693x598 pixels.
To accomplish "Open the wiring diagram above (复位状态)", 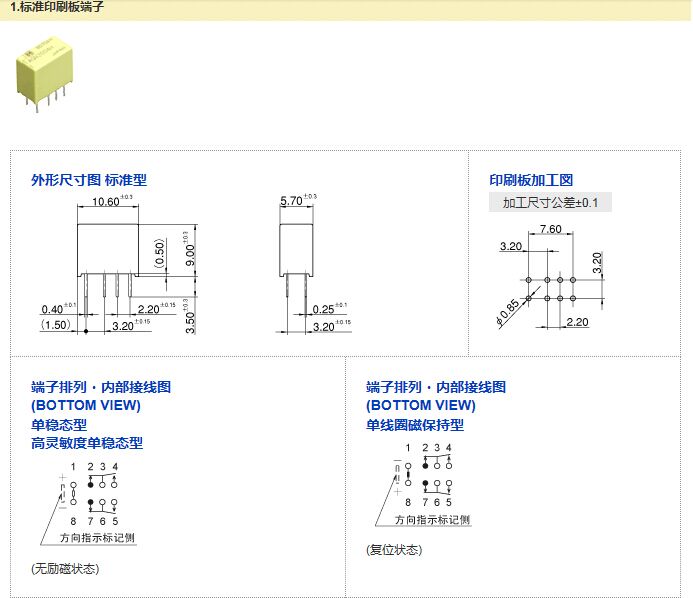I will (424, 483).
